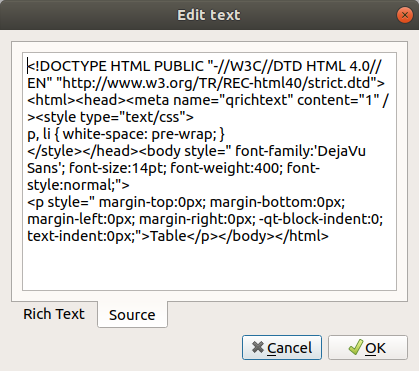
Task: Switch to the Rich Text tab
Action: [54, 314]
